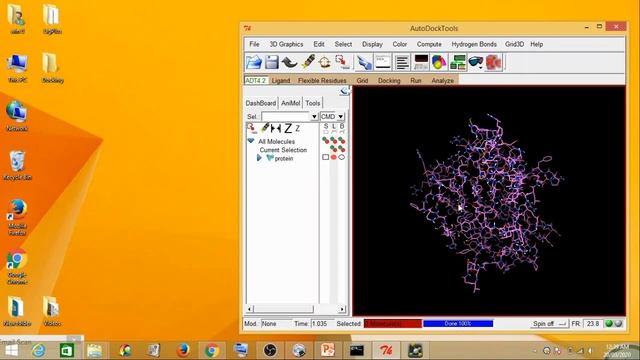Open the Grid menu in ADT bar
This screenshot has width=640, height=360.
362,80
